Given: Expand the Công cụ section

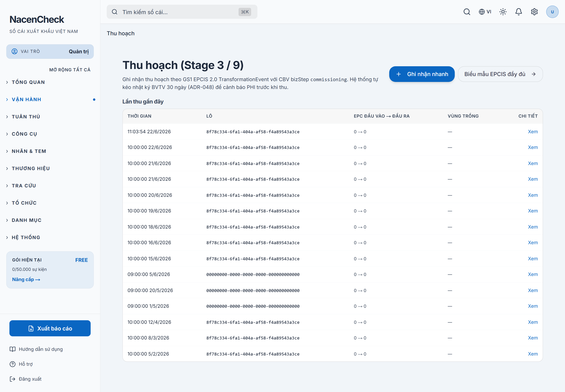Looking at the screenshot, I should [50, 134].
